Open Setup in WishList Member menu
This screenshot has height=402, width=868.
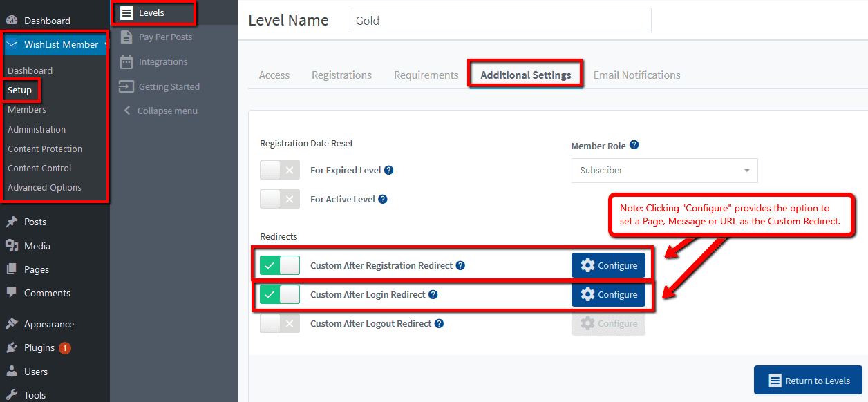point(20,90)
